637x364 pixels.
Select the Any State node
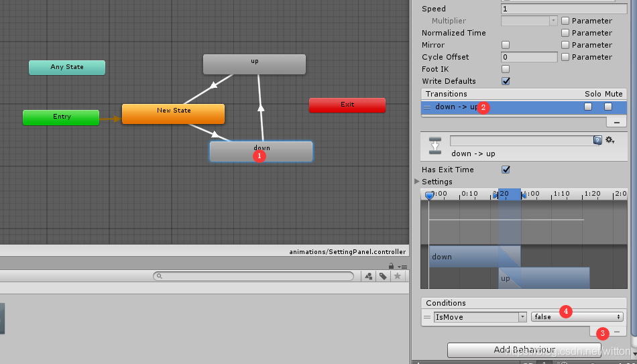click(67, 68)
